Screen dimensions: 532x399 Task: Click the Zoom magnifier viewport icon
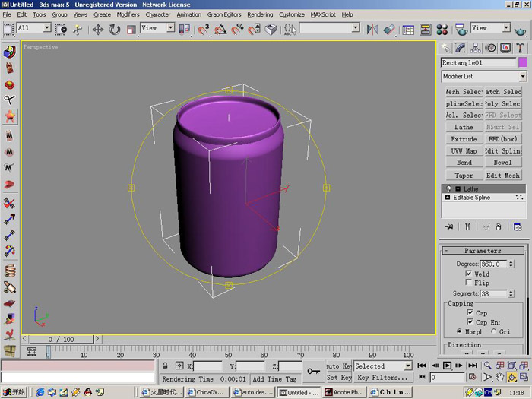coord(488,366)
